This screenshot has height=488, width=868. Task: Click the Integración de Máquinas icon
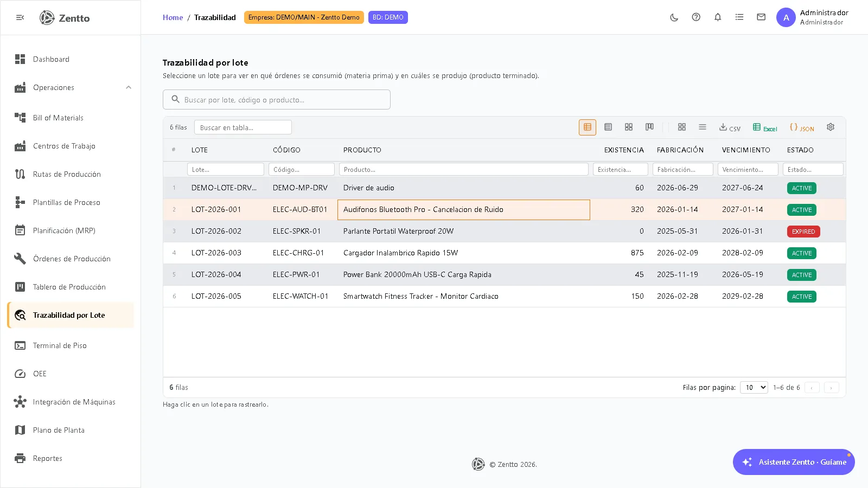pyautogui.click(x=20, y=402)
